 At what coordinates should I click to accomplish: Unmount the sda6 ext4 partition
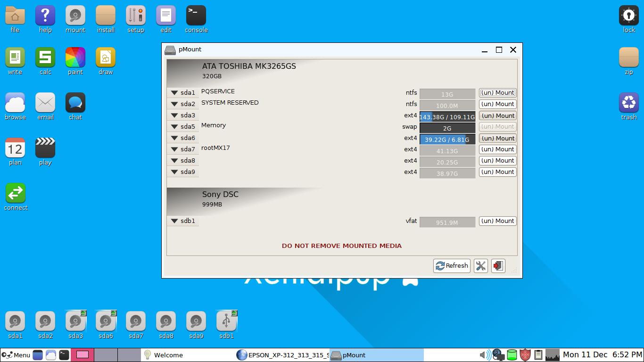(497, 138)
